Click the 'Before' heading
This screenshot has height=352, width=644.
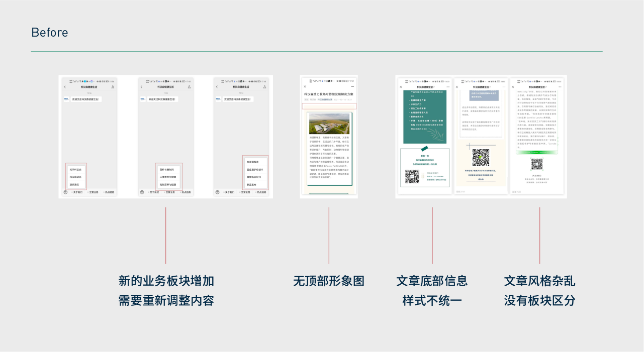pyautogui.click(x=49, y=33)
